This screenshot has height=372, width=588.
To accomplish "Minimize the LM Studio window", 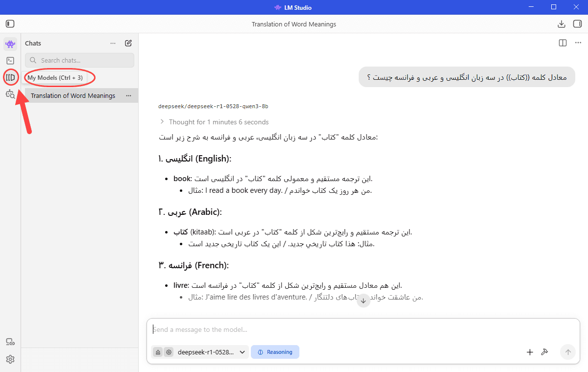I will pos(531,7).
